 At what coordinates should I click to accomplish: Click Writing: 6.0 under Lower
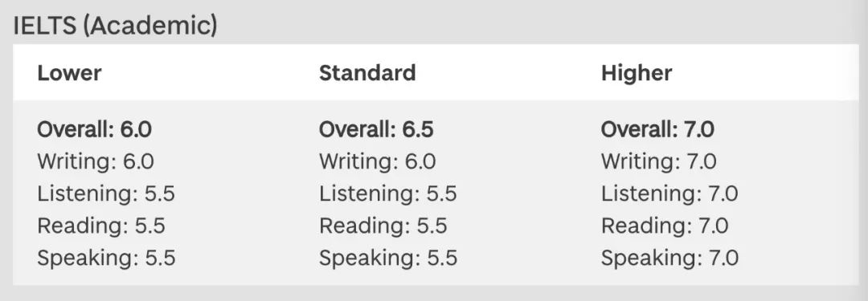click(95, 161)
